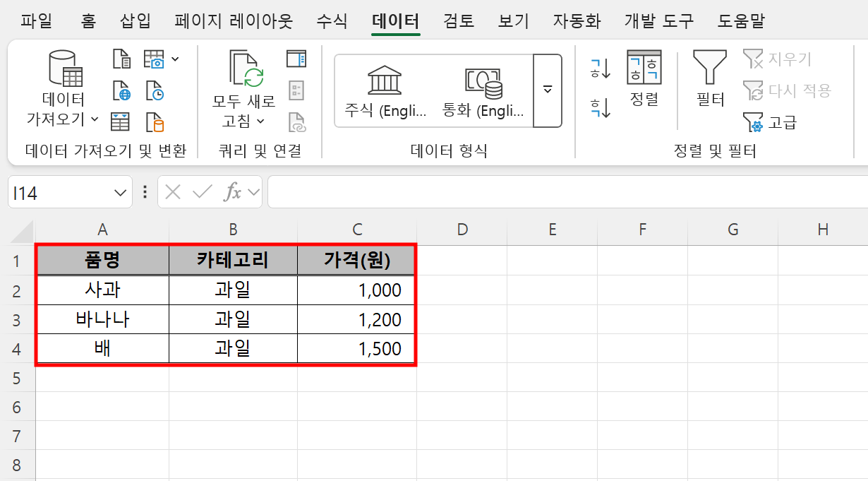This screenshot has height=481, width=868.
Task: Switch to the 홈 tab
Action: click(x=88, y=20)
